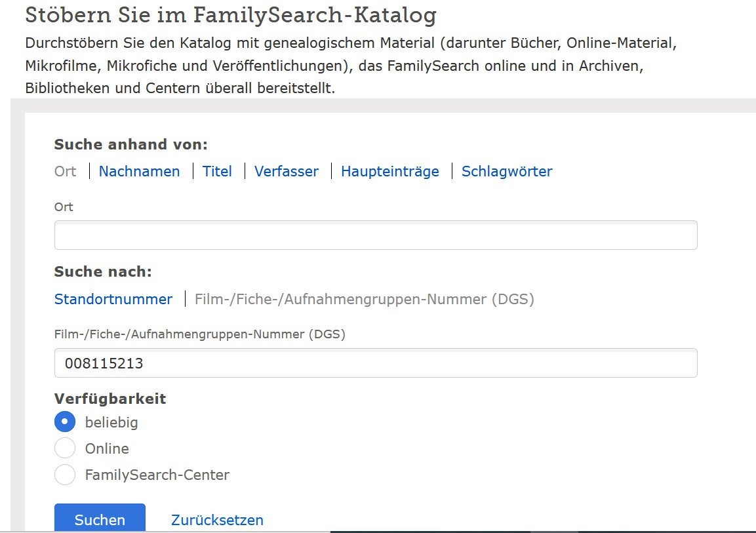Switch to Verfasser search

(x=287, y=171)
